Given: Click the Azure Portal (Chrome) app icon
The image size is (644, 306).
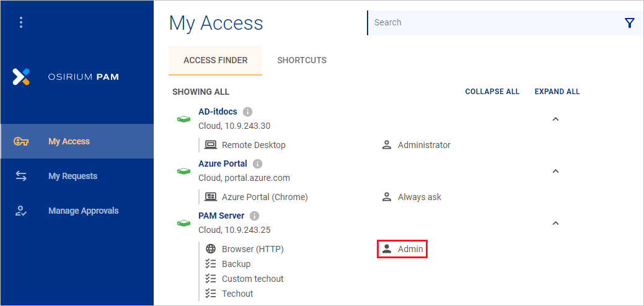Looking at the screenshot, I should [x=211, y=197].
